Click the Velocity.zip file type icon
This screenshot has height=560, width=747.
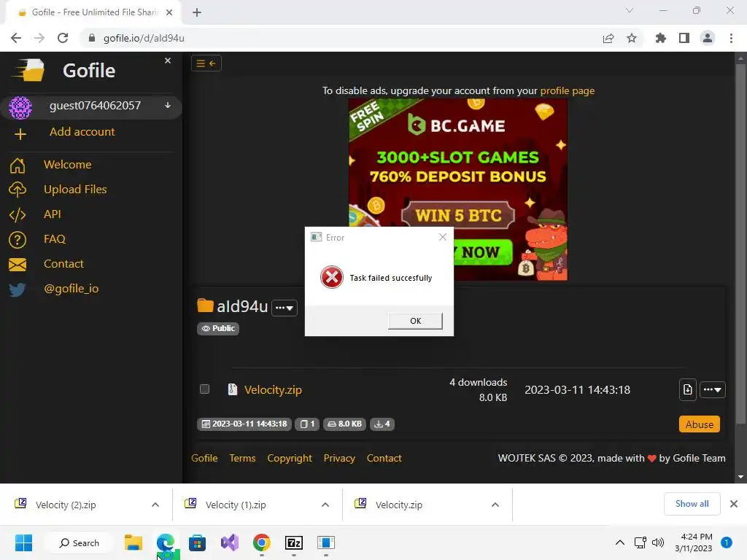click(233, 389)
